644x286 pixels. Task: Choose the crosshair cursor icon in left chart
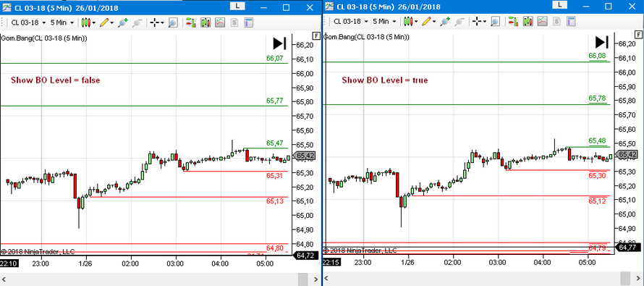click(154, 22)
